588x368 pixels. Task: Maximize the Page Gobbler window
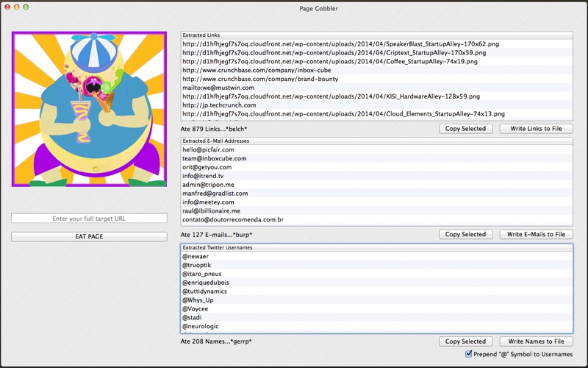pyautogui.click(x=26, y=7)
